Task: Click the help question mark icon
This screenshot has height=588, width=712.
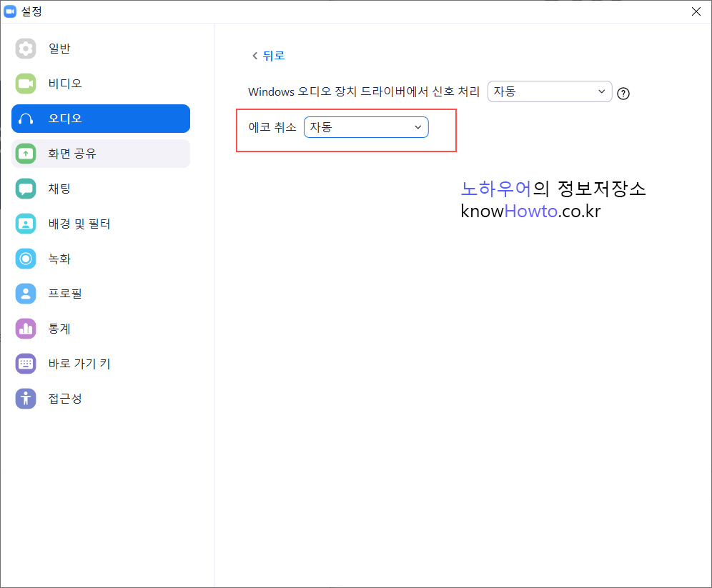Action: (623, 94)
